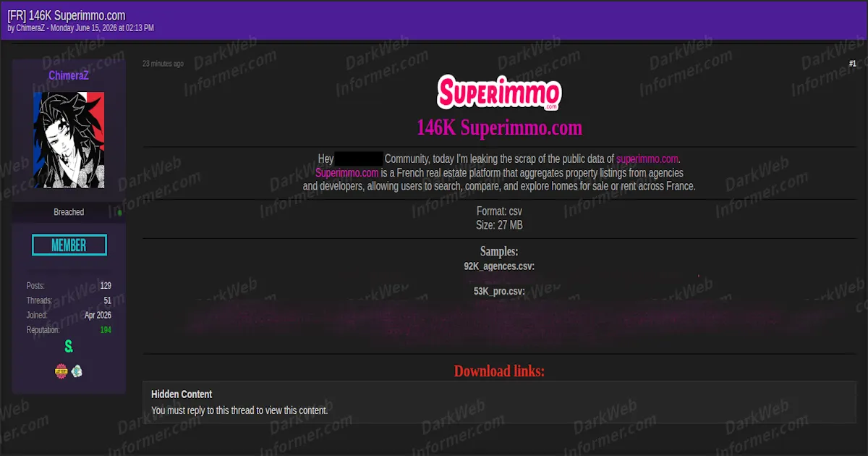Click the 'Size: 27 MB' line
This screenshot has width=868, height=456.
pos(499,225)
